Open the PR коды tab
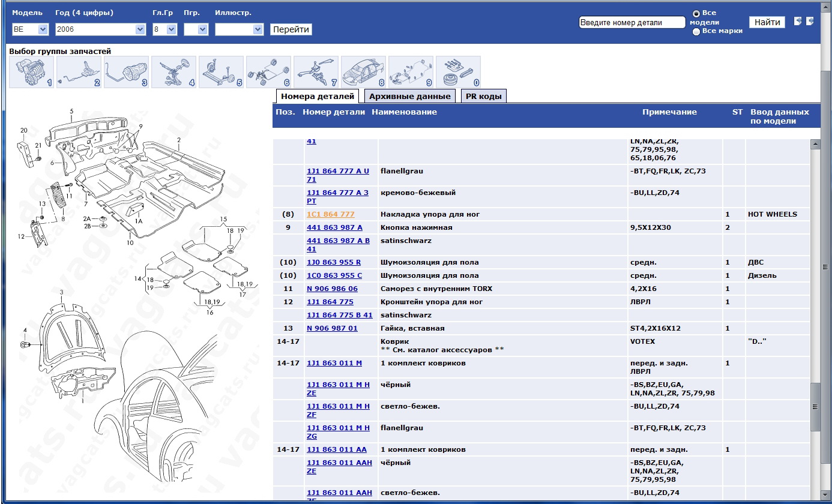The width and height of the screenshot is (832, 504). tap(483, 96)
